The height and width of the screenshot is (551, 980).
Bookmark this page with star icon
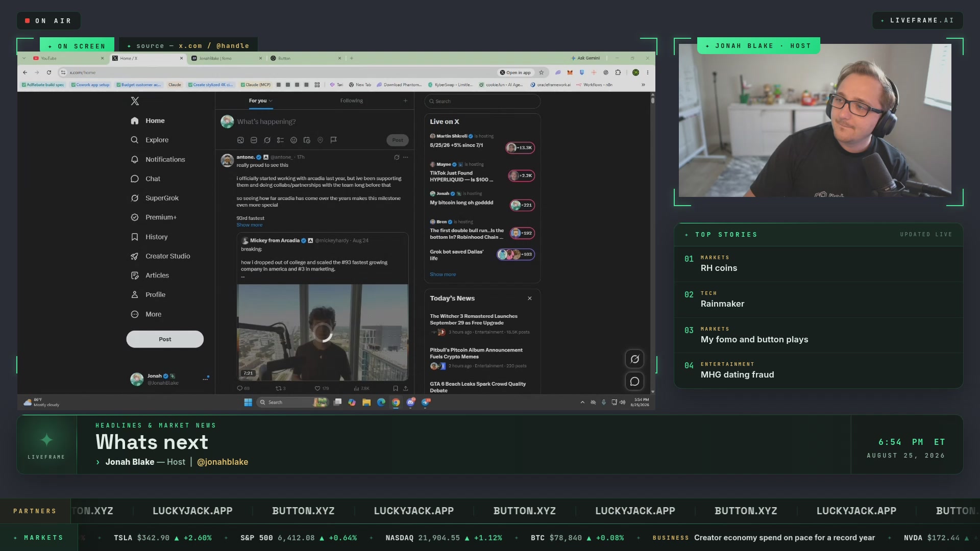(x=542, y=72)
